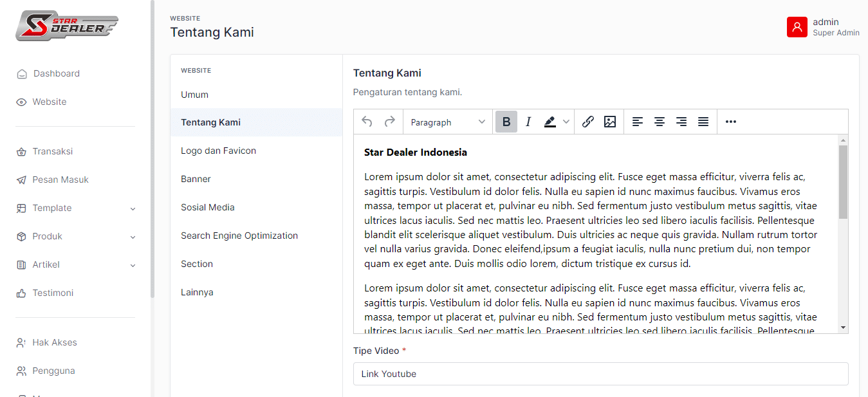Click the undo icon in editor toolbar
The height and width of the screenshot is (397, 868).
[367, 122]
